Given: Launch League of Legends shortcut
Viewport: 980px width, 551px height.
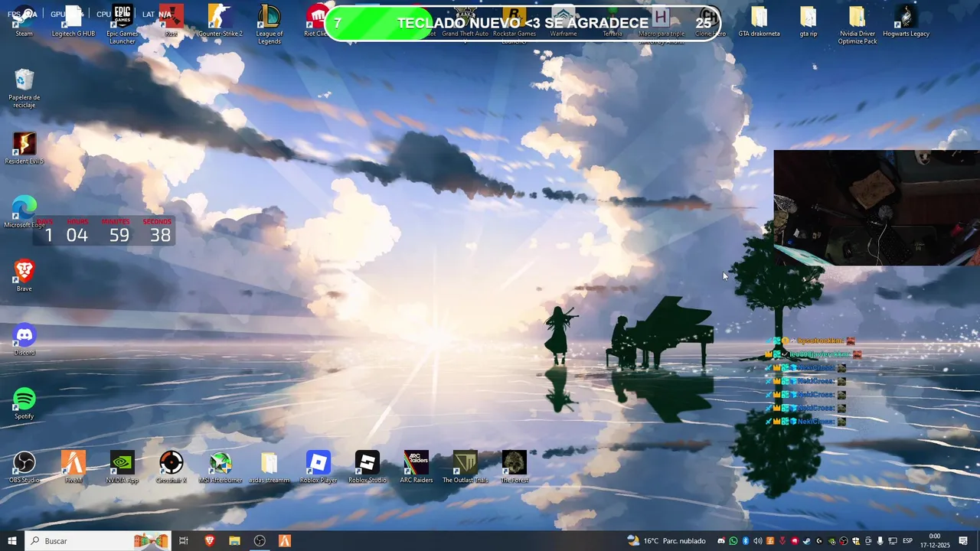Looking at the screenshot, I should pyautogui.click(x=269, y=24).
